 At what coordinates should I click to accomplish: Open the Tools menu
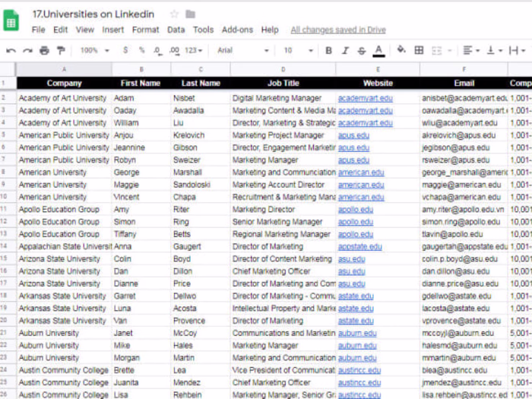(x=203, y=30)
